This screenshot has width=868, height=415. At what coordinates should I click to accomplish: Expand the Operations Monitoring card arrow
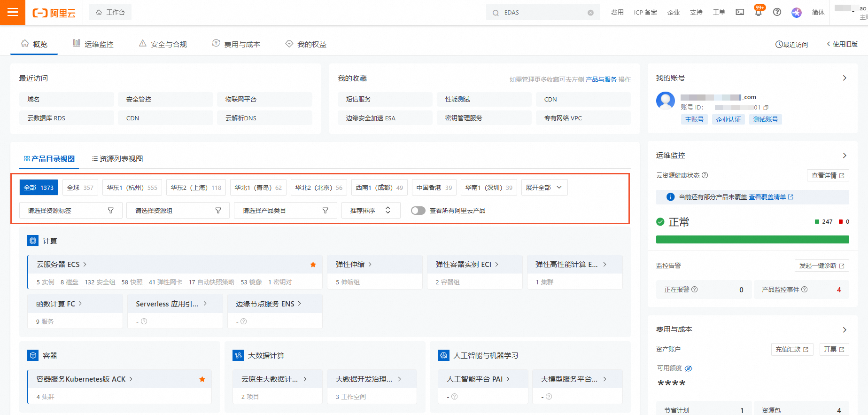click(845, 156)
